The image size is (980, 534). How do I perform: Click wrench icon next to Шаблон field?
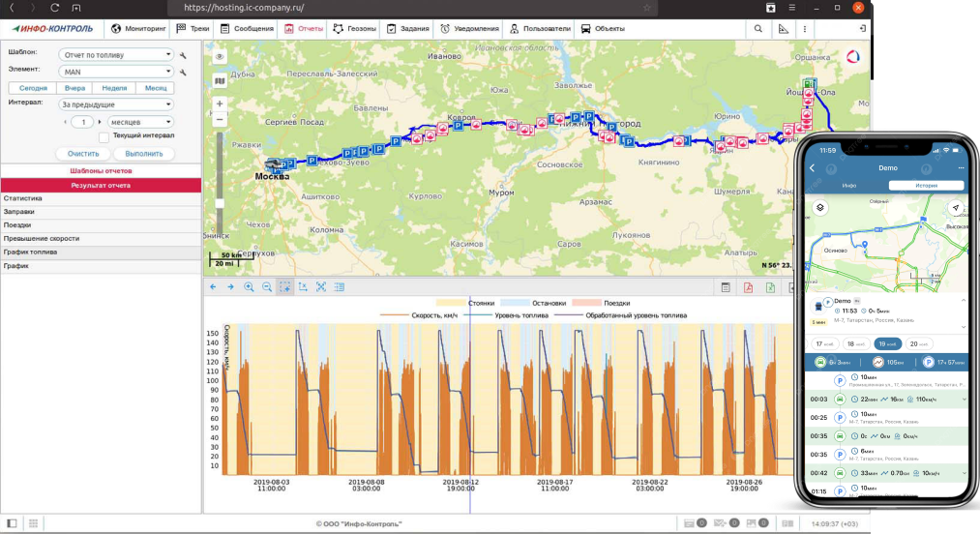tap(183, 56)
